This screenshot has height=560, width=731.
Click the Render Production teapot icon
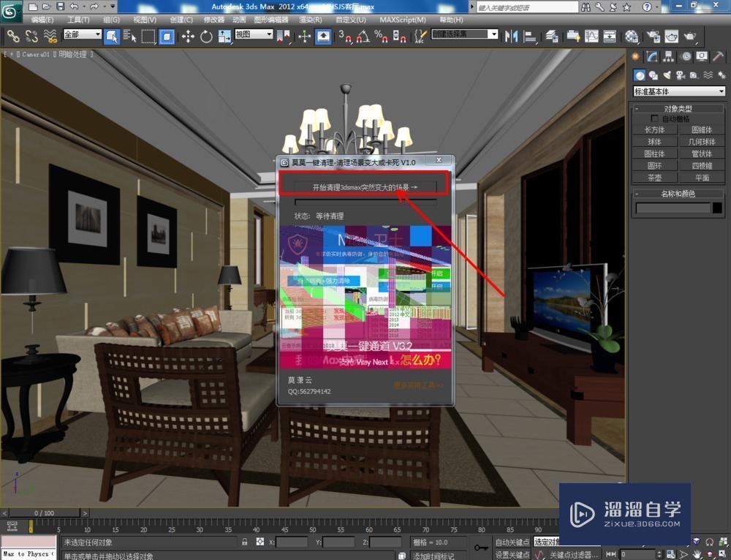(690, 36)
